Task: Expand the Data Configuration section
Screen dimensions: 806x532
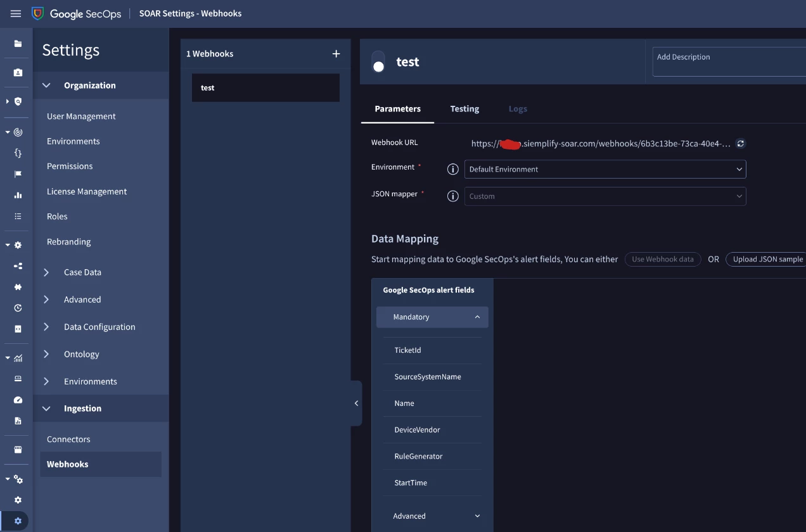Action: click(46, 327)
